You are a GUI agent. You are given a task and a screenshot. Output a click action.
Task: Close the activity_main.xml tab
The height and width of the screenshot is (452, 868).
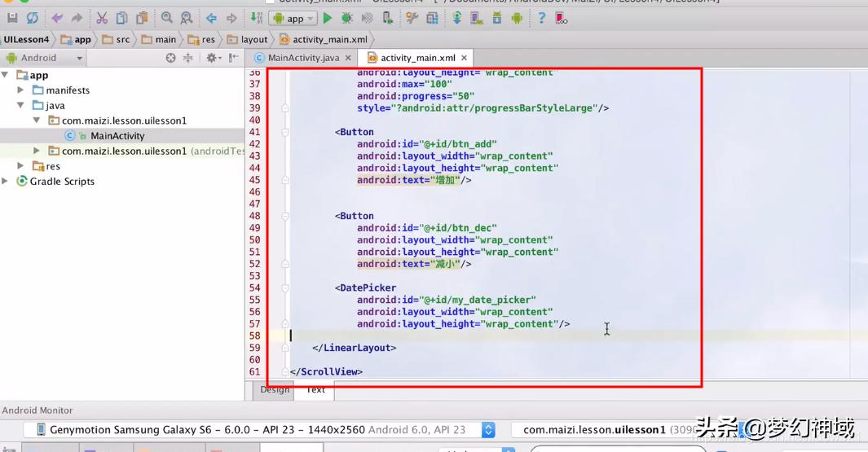[465, 58]
